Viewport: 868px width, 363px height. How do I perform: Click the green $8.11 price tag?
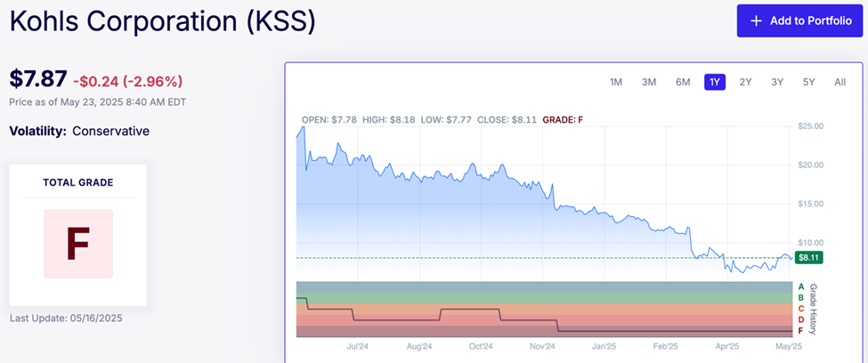click(808, 257)
